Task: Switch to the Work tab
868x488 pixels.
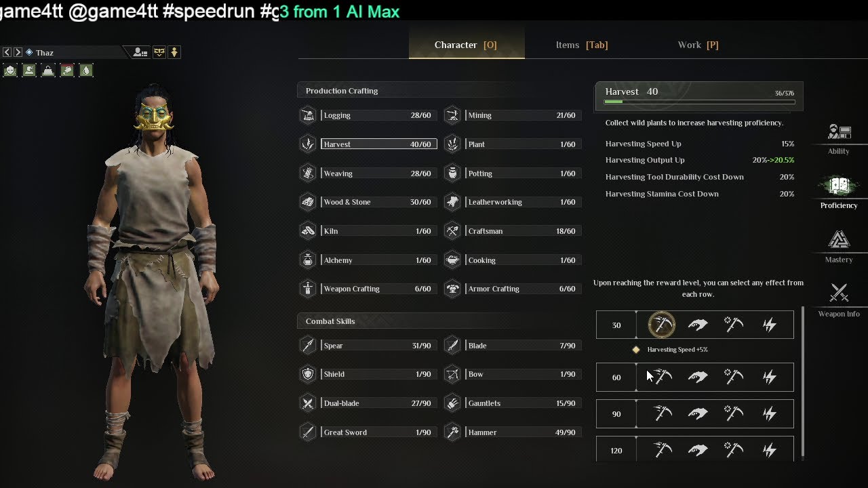Action: tap(698, 45)
